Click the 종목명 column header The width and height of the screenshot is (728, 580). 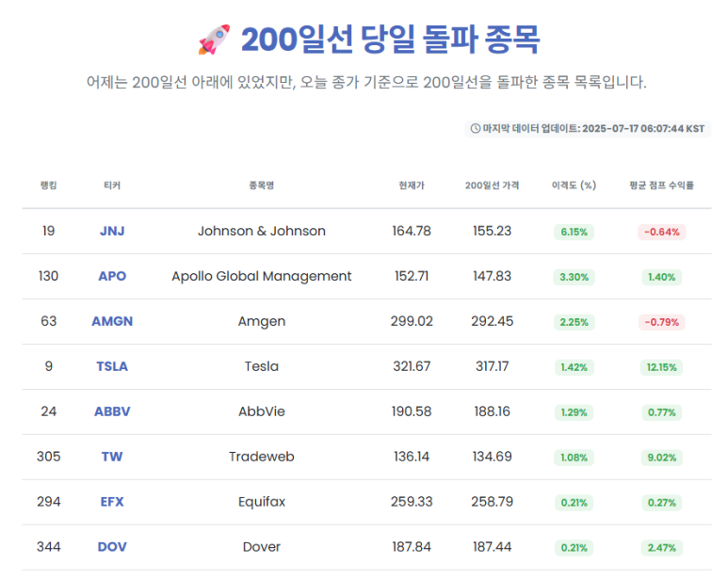[x=262, y=185]
